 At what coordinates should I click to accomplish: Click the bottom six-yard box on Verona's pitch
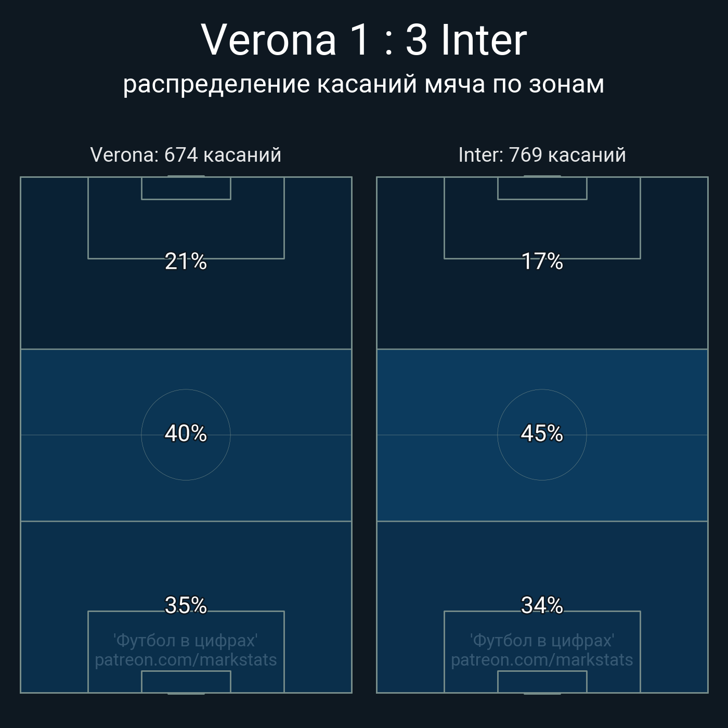tap(186, 682)
